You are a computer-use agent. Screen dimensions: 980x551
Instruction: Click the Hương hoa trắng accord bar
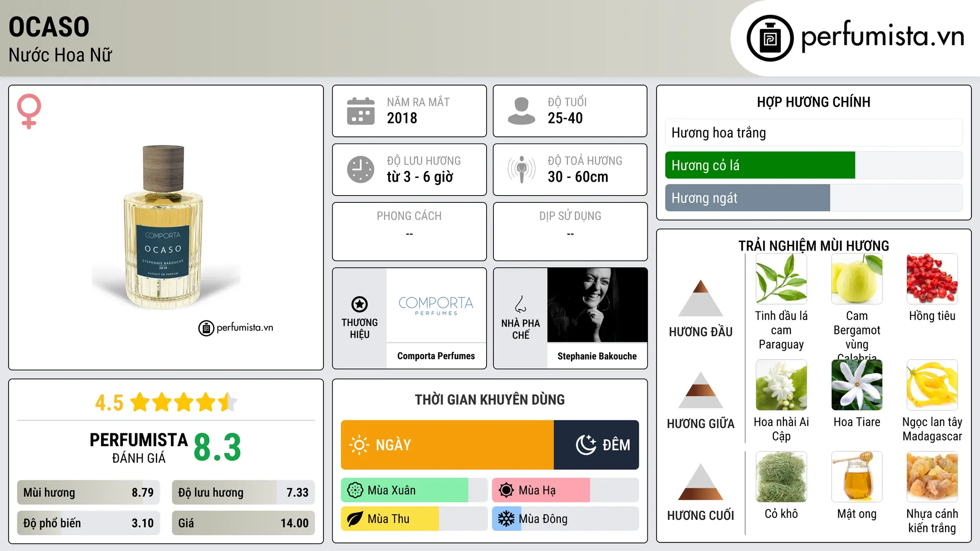pos(814,132)
